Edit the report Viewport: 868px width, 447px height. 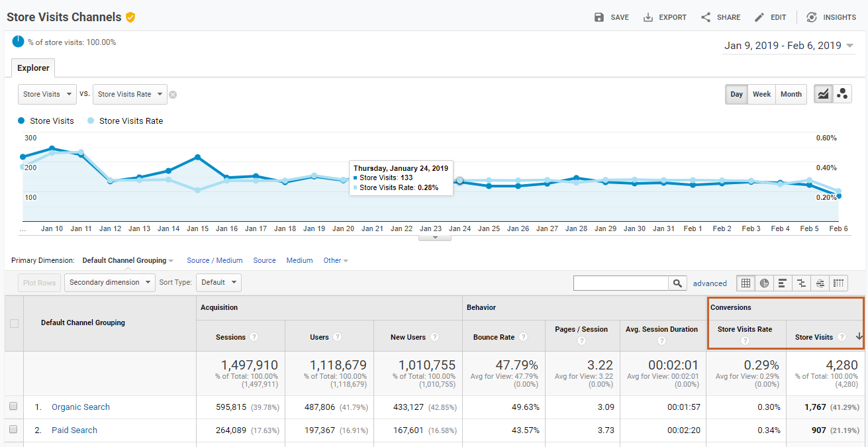tap(770, 17)
